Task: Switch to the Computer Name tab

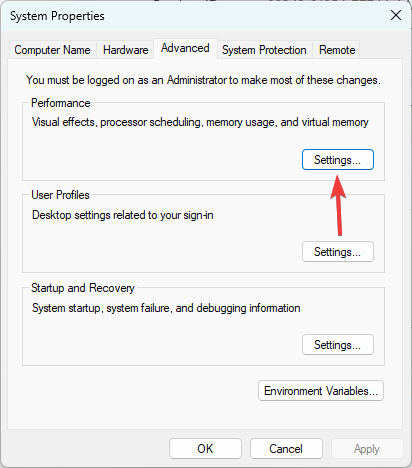Action: pos(52,50)
